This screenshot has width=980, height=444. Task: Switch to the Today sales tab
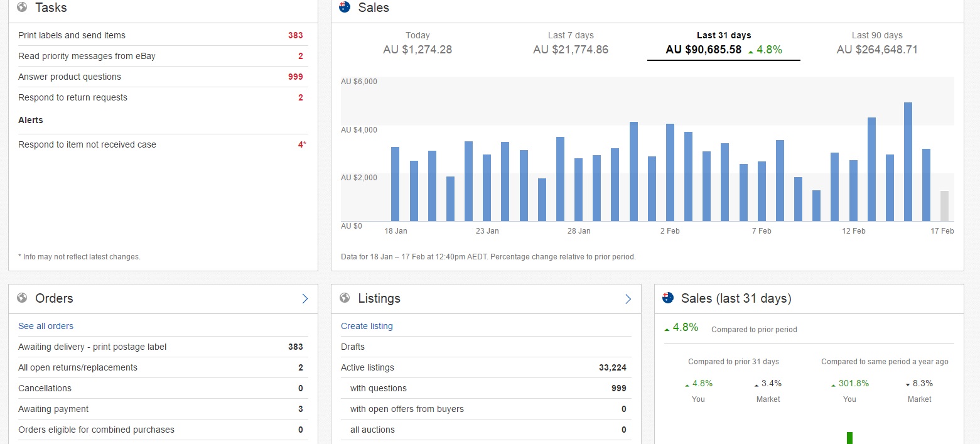tap(417, 43)
